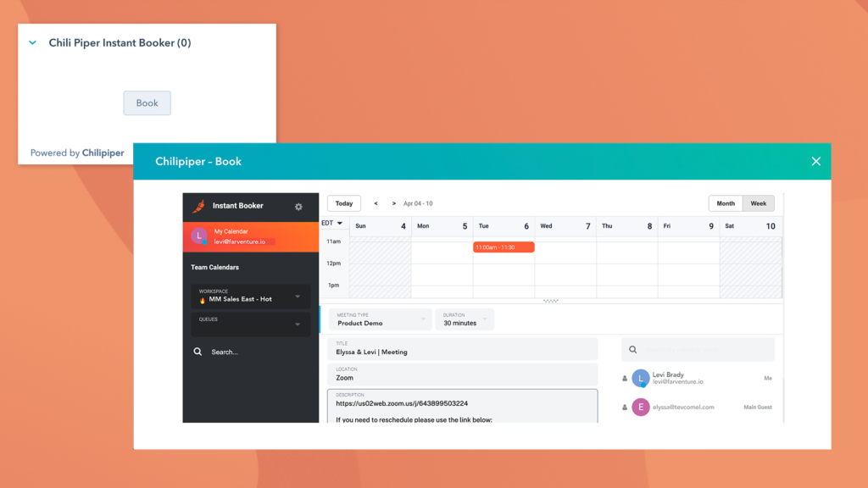
Task: Click the Today button
Action: pyautogui.click(x=343, y=203)
